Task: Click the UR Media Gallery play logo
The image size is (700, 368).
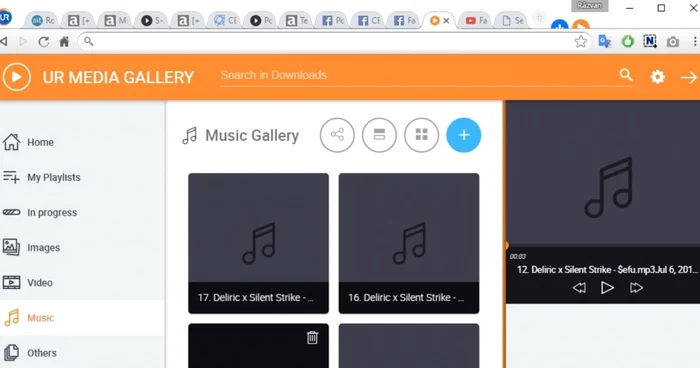Action: pyautogui.click(x=17, y=77)
